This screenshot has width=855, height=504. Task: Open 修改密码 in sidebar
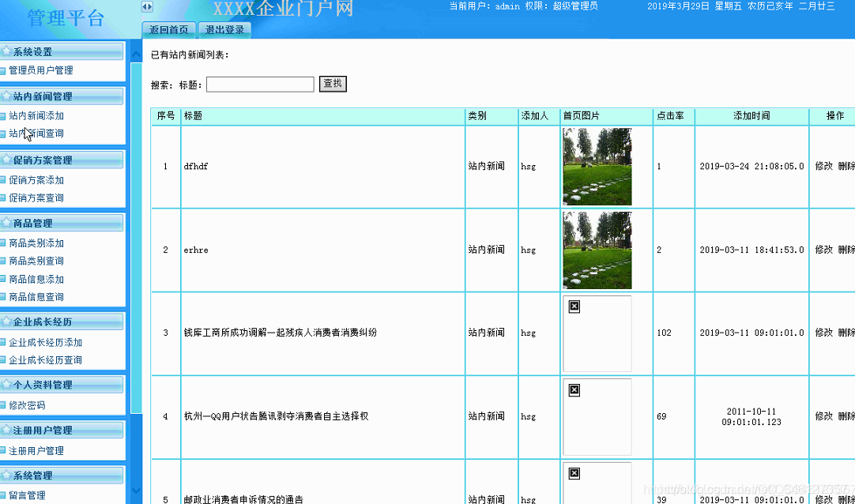pyautogui.click(x=28, y=405)
